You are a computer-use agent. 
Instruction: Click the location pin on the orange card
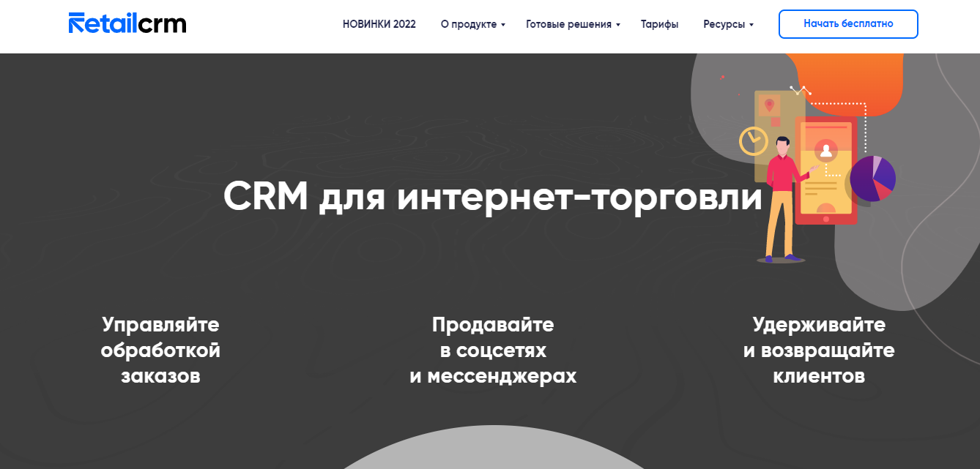coord(768,105)
